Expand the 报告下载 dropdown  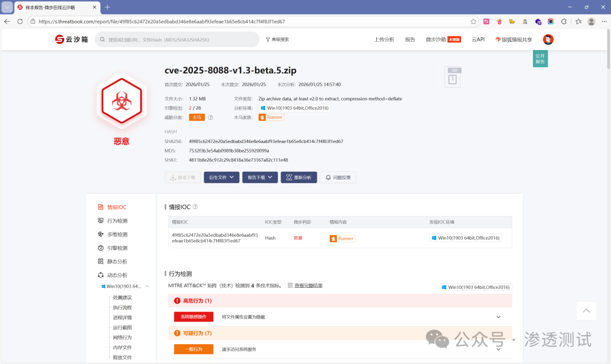click(x=260, y=177)
